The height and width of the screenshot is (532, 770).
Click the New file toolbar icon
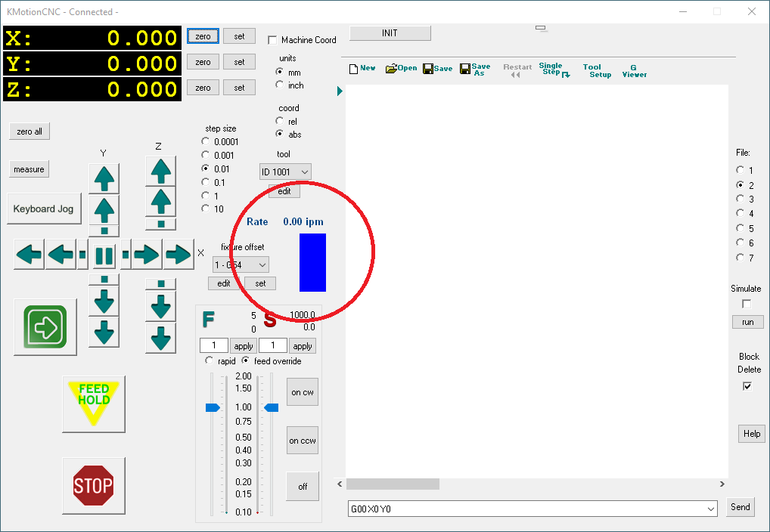tap(362, 69)
